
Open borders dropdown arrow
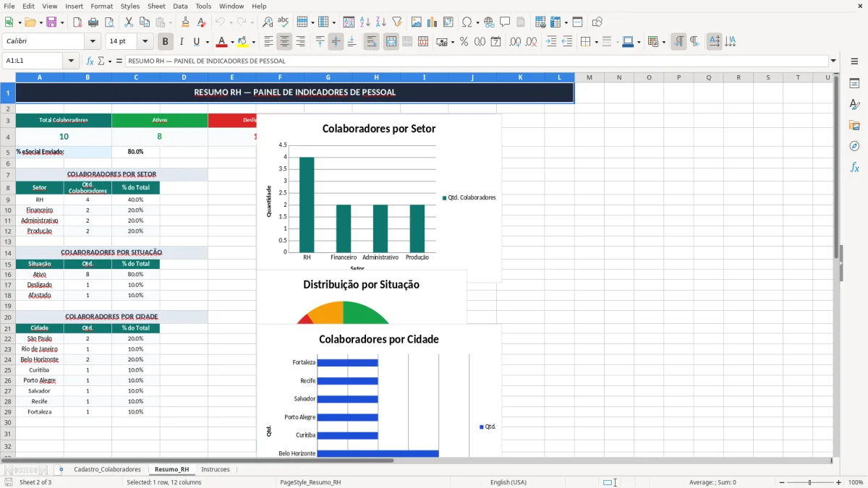(x=596, y=42)
